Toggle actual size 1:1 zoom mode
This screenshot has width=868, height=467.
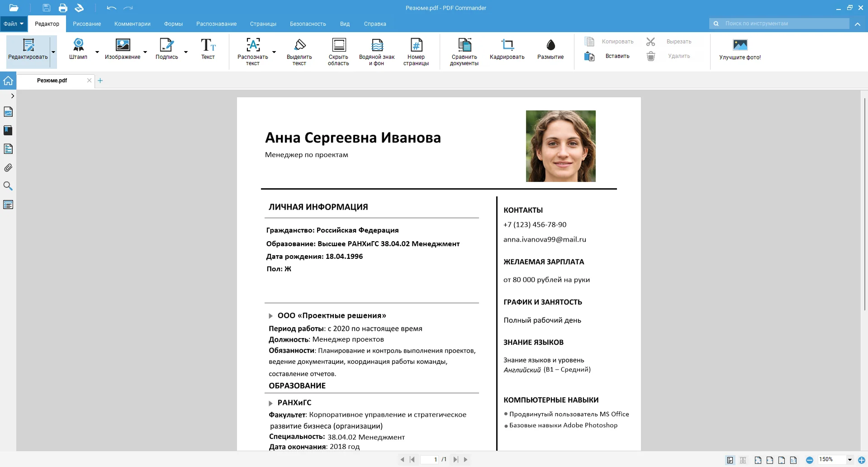pos(793,460)
